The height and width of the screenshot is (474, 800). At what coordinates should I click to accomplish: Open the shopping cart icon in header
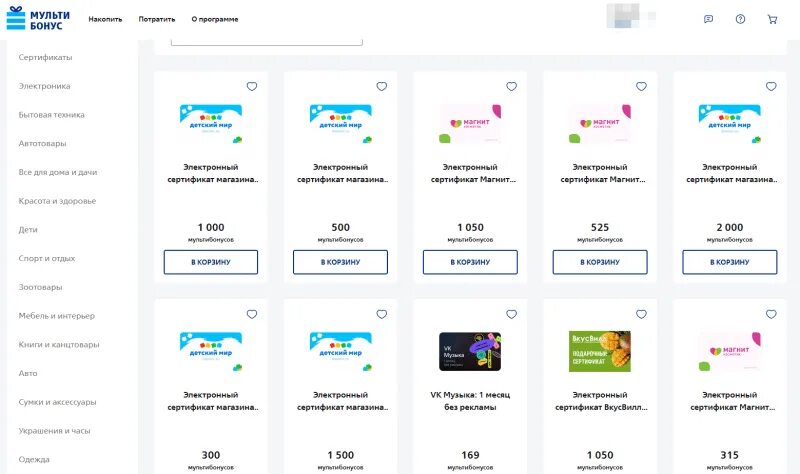click(772, 19)
